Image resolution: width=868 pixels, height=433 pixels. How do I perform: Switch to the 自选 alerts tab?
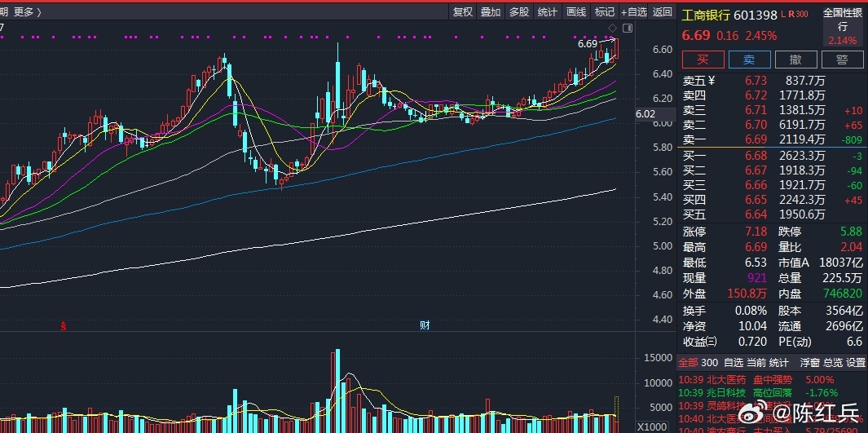(x=734, y=363)
